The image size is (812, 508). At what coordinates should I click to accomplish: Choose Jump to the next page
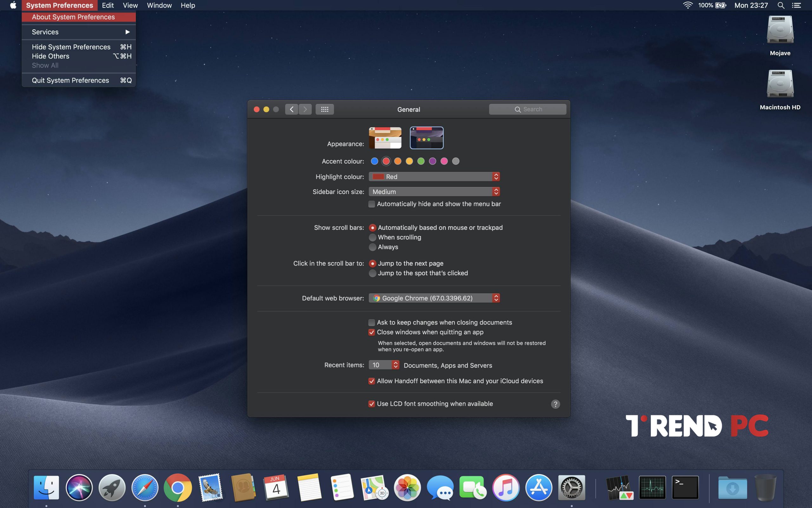tap(372, 264)
